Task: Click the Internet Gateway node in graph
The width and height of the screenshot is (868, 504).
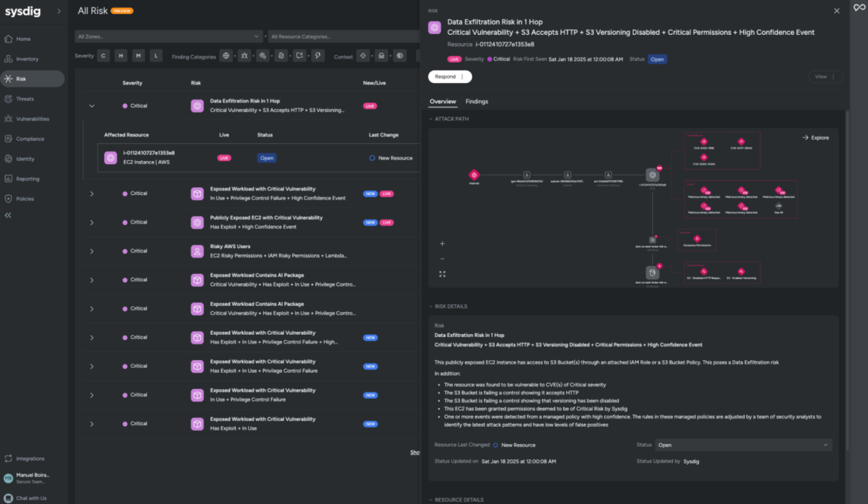Action: pos(527,177)
